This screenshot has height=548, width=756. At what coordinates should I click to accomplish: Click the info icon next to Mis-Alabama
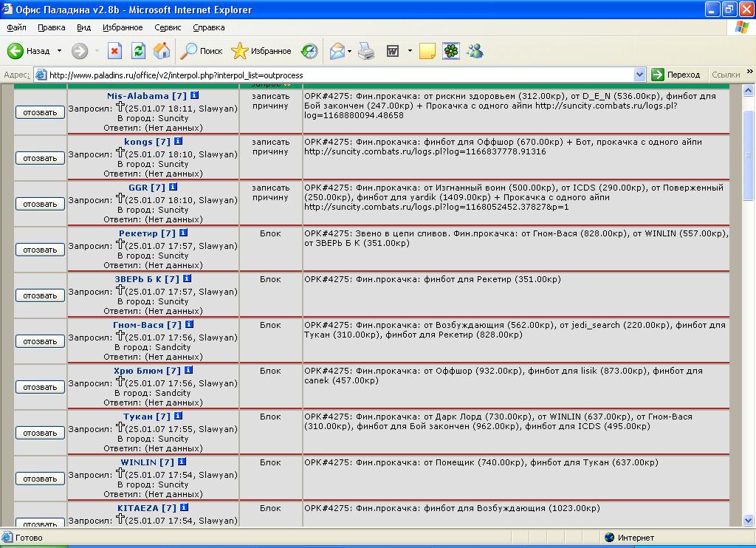194,95
